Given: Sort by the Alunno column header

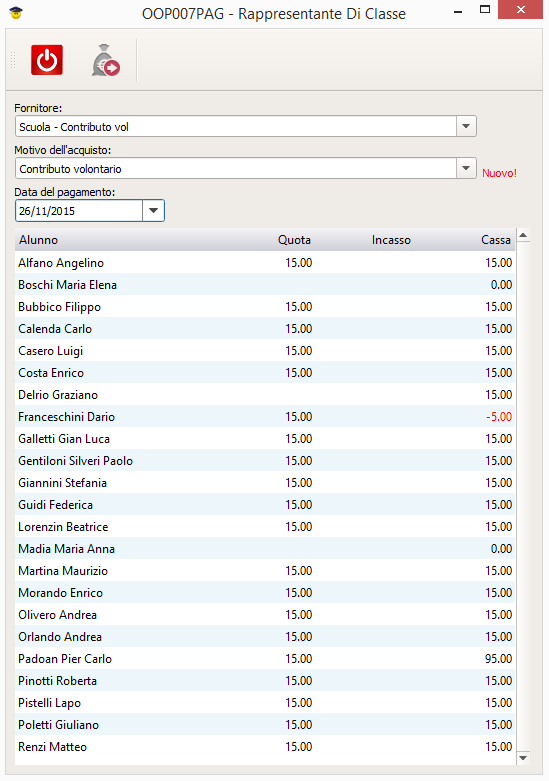Looking at the screenshot, I should tap(38, 240).
